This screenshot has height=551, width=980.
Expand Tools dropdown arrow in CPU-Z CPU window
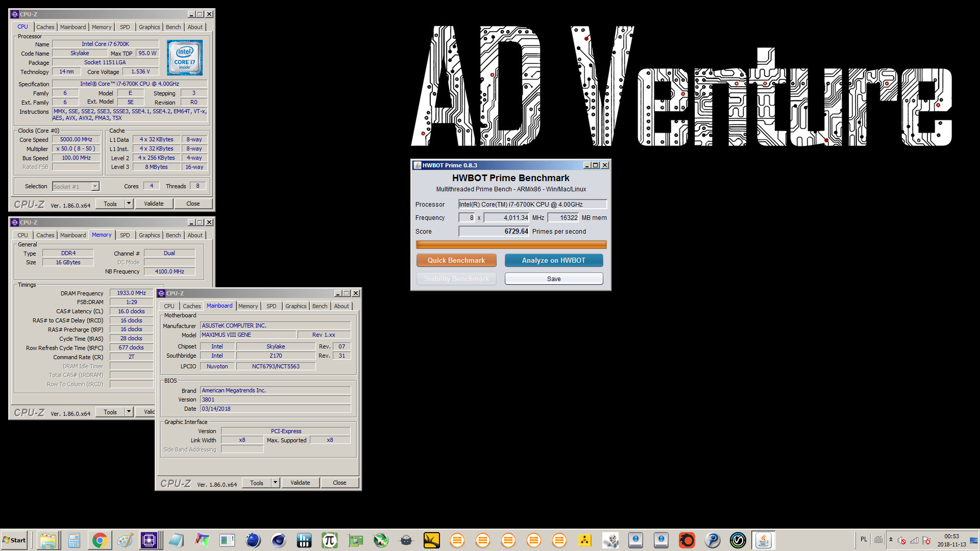pyautogui.click(x=129, y=204)
